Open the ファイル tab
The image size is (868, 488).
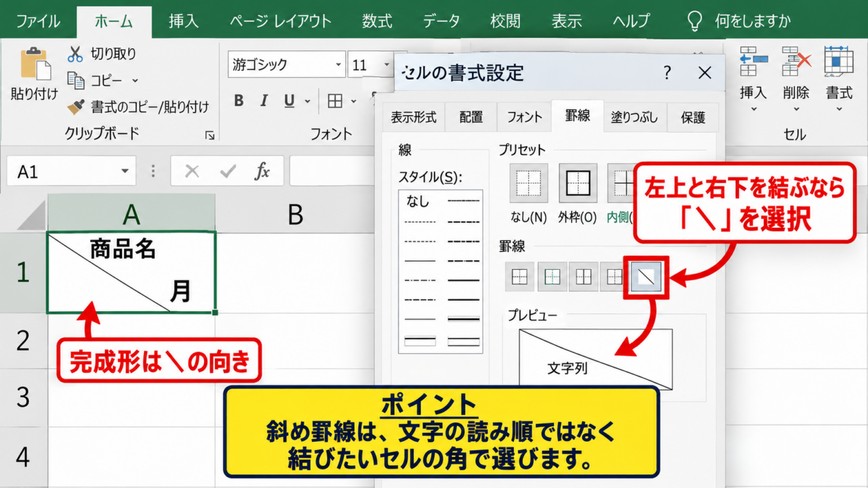pyautogui.click(x=38, y=21)
